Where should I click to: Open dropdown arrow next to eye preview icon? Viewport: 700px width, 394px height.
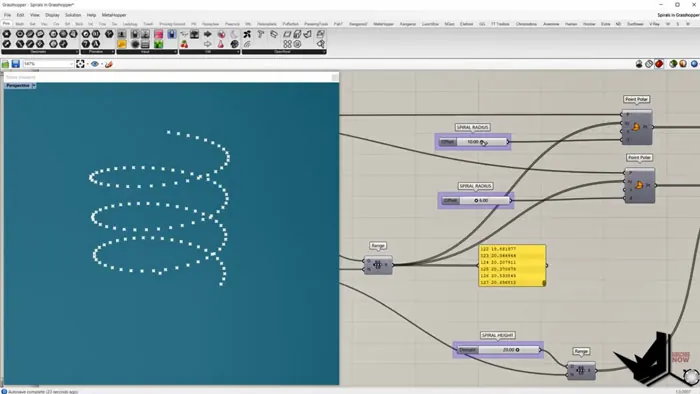[x=101, y=64]
